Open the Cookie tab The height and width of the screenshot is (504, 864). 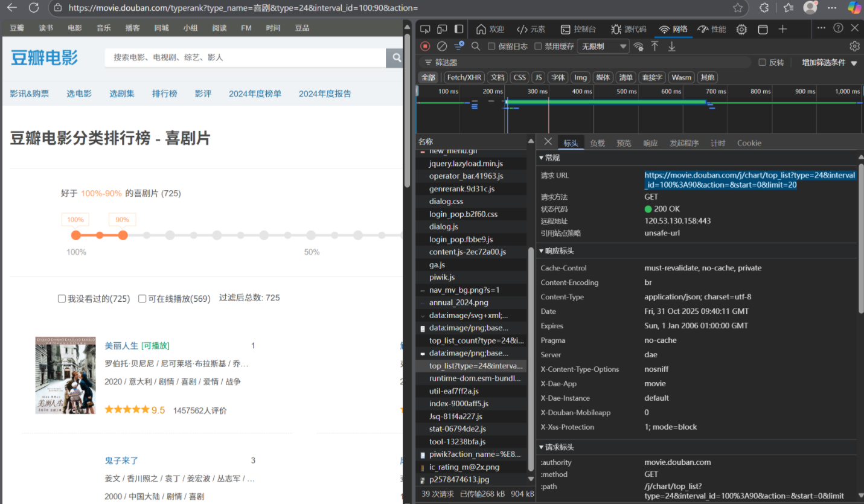(749, 143)
